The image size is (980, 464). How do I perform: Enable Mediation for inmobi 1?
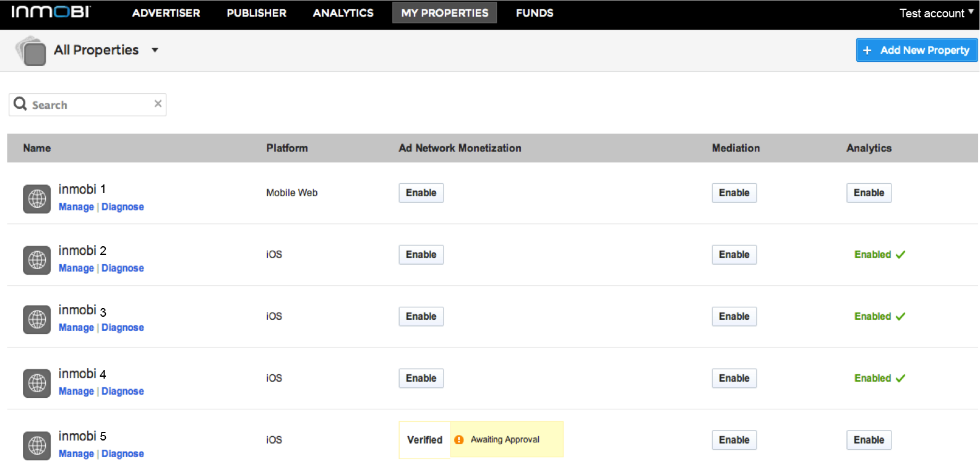pyautogui.click(x=734, y=193)
